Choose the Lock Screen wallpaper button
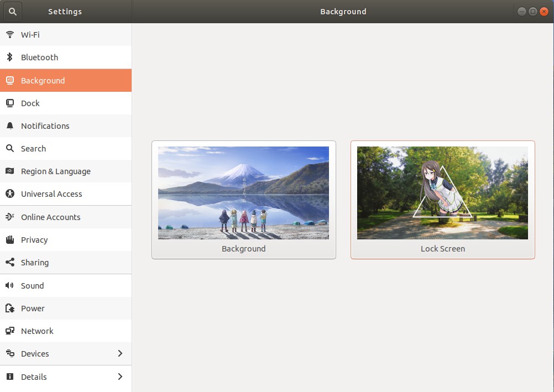Screen dimensions: 554x392 pos(442,249)
